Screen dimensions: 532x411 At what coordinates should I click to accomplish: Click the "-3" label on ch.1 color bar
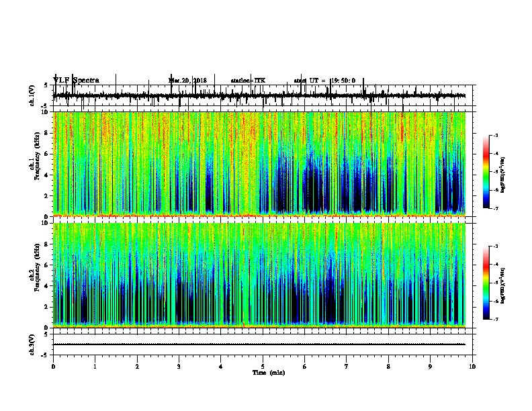(x=496, y=136)
